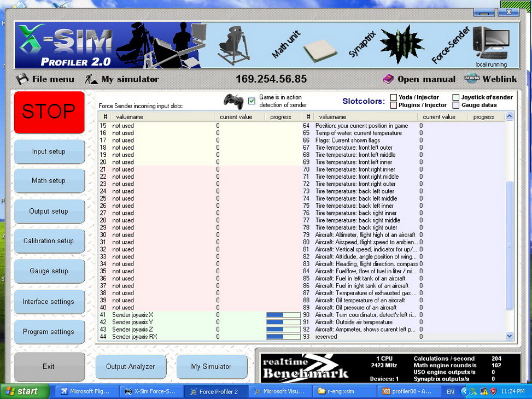Select Tire temperature: front left outer row
Screen dimensions: 532x399
click(403, 148)
